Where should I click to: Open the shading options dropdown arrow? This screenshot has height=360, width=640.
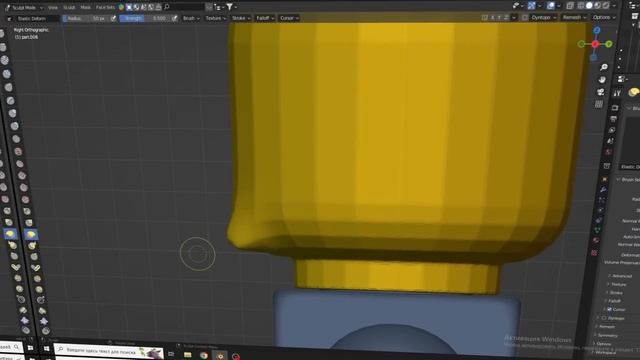[x=614, y=6]
